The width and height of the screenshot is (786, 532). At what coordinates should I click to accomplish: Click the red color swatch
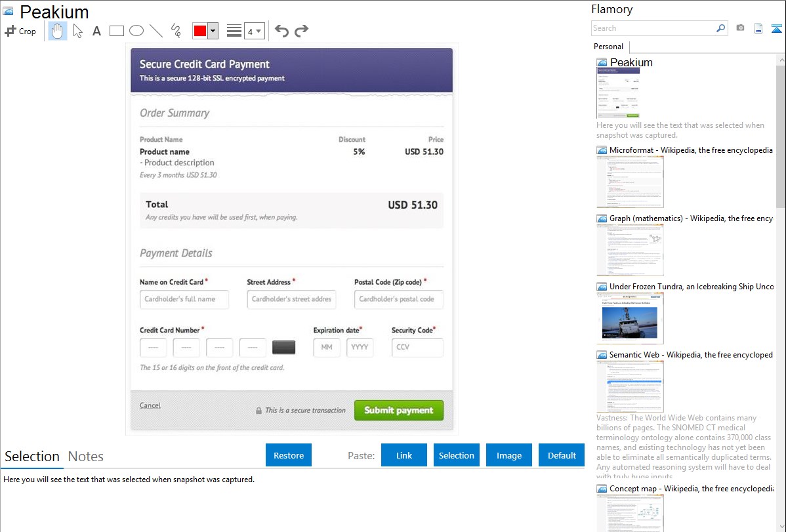(x=200, y=31)
